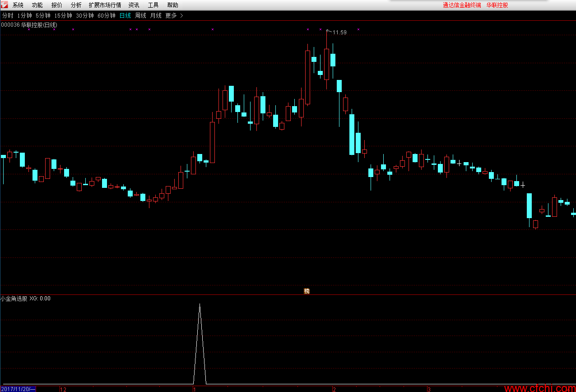Select the 60分钟 period tab
This screenshot has width=576, height=392.
click(107, 15)
